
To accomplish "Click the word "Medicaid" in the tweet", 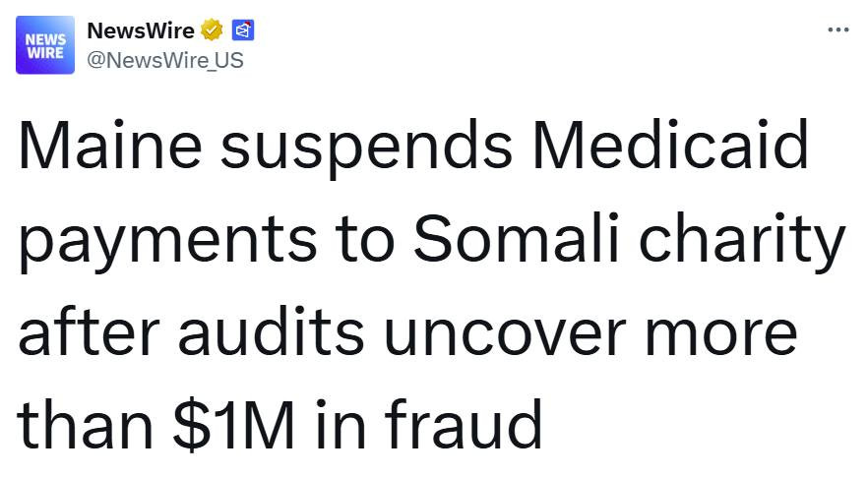I will [x=670, y=147].
